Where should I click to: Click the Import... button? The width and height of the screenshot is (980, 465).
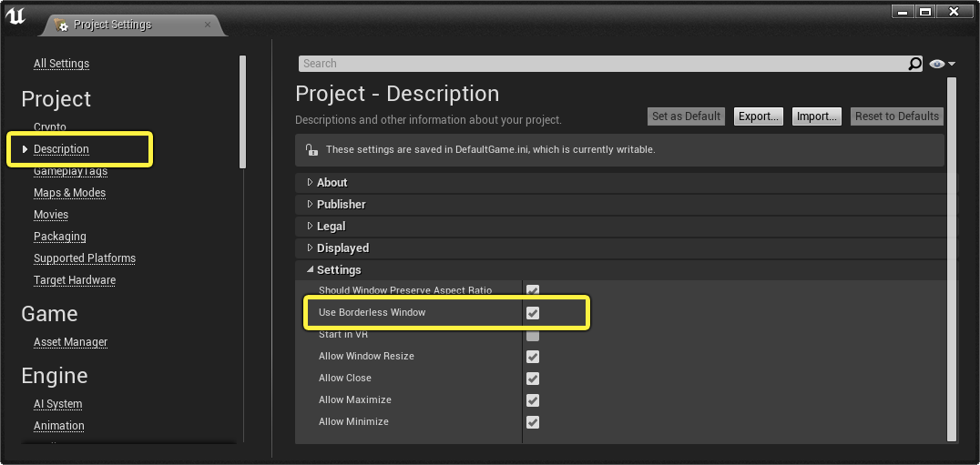[817, 116]
